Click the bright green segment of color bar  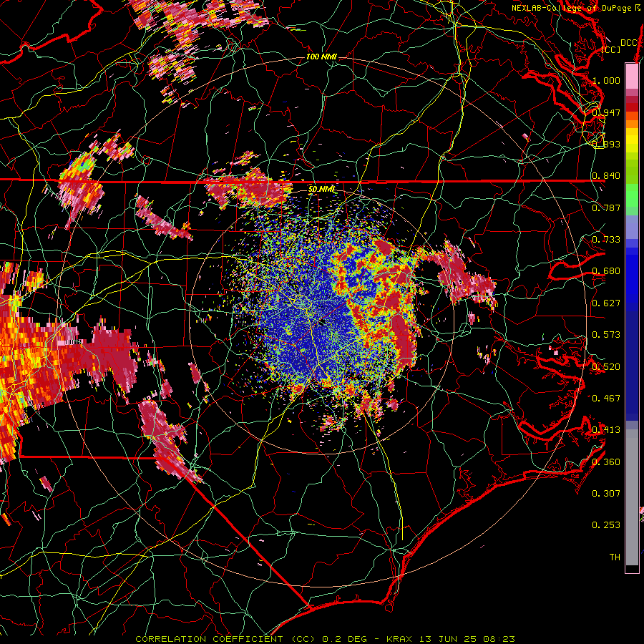[x=632, y=195]
